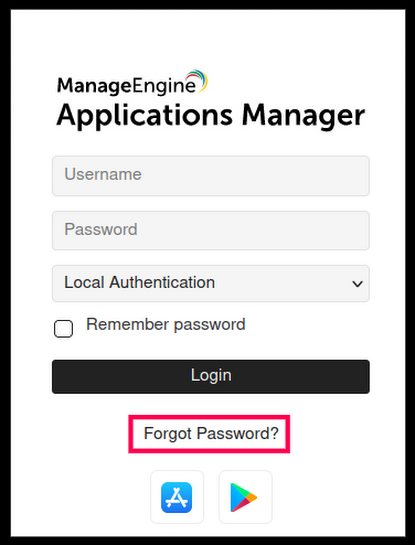Click the Remember password label text

click(x=166, y=325)
